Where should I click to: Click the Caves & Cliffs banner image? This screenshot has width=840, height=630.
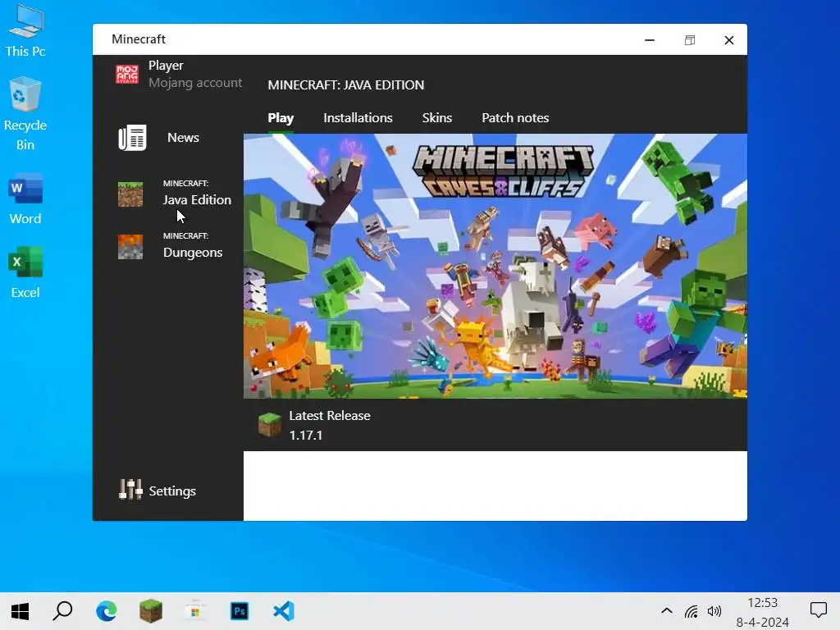coord(495,267)
